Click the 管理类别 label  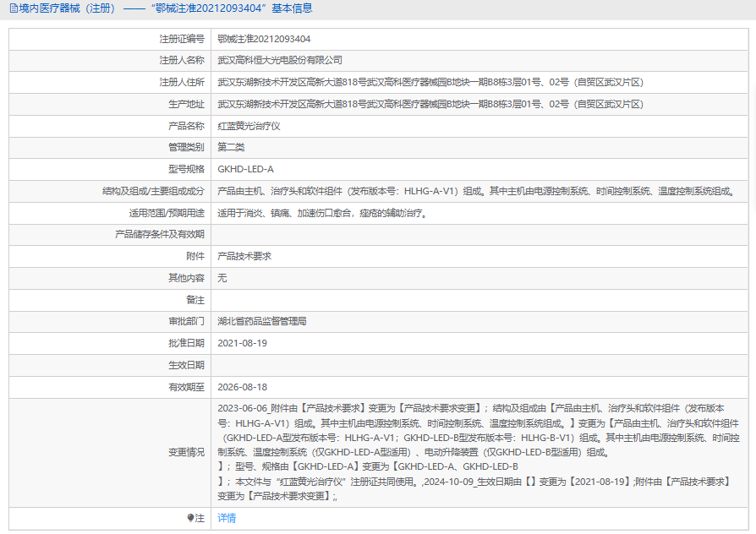(x=186, y=147)
